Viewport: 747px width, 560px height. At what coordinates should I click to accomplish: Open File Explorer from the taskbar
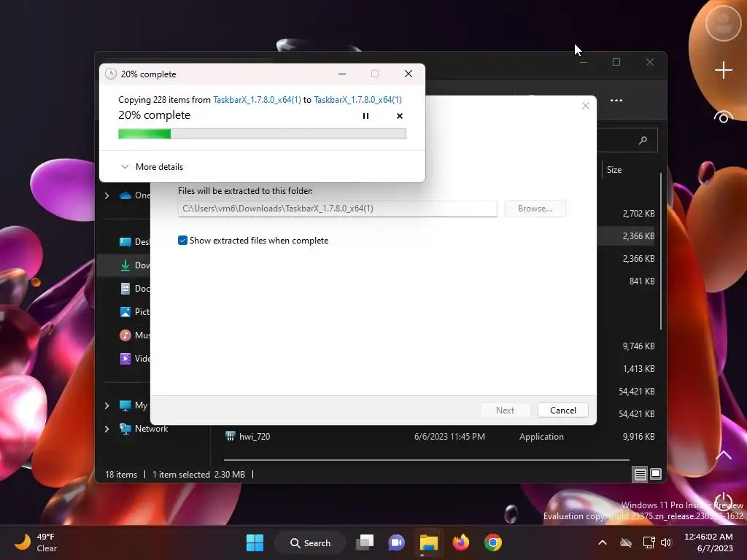[x=428, y=542]
